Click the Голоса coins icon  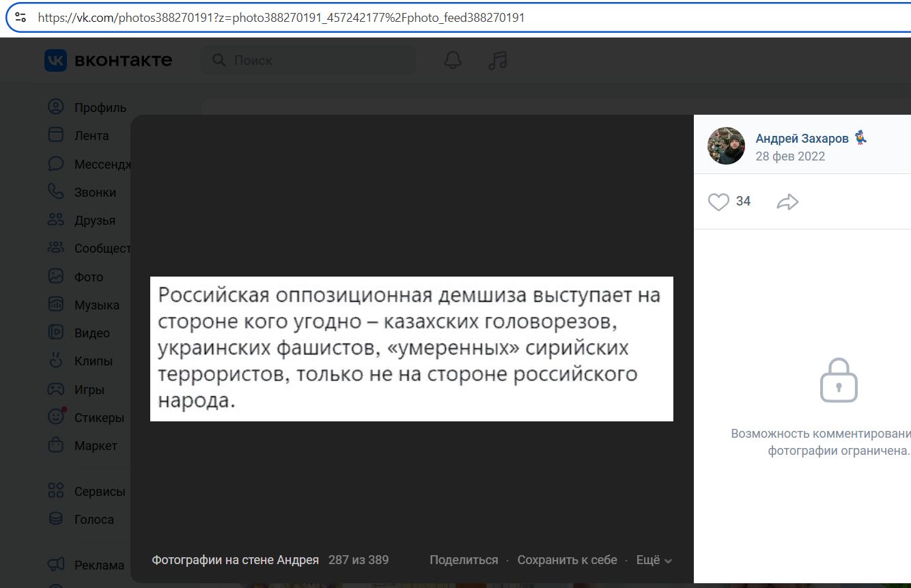coord(55,519)
